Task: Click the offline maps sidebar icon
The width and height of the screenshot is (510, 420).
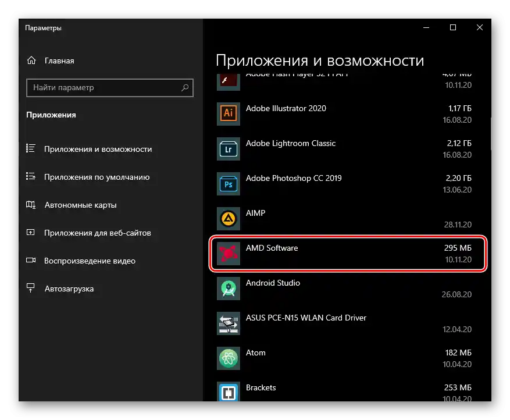Action: [31, 205]
